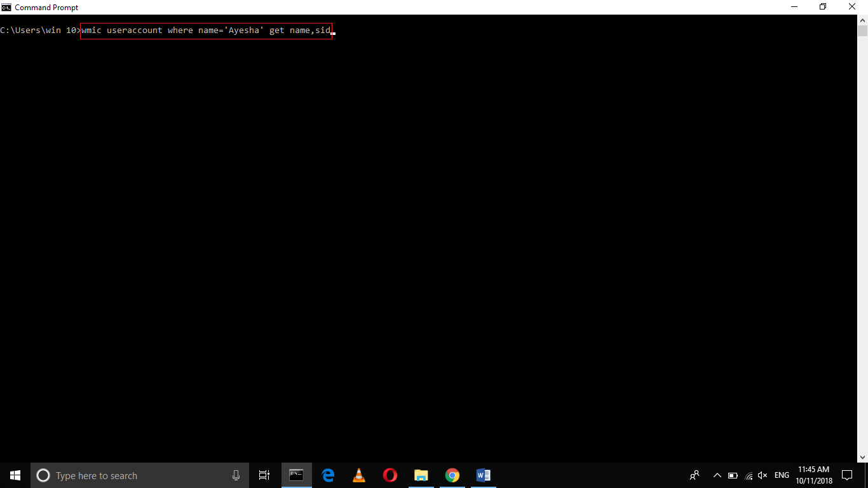Launch Google Chrome
Viewport: 868px width, 488px height.
452,475
